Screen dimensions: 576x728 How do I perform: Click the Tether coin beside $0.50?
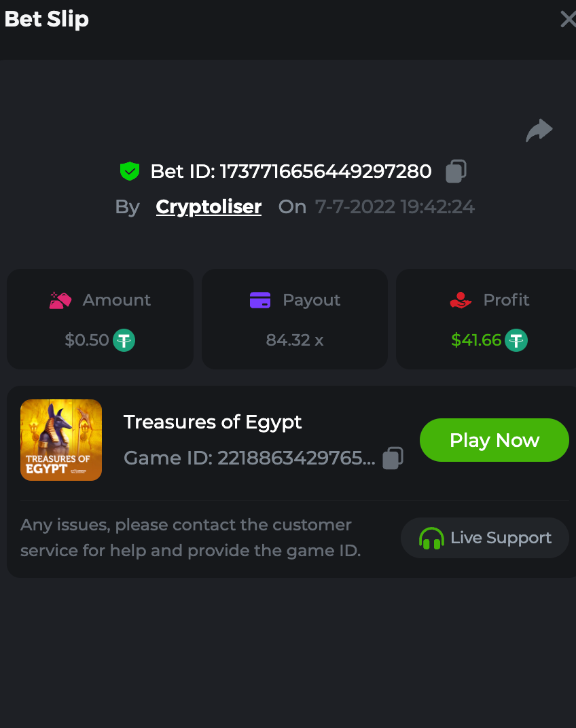point(124,340)
